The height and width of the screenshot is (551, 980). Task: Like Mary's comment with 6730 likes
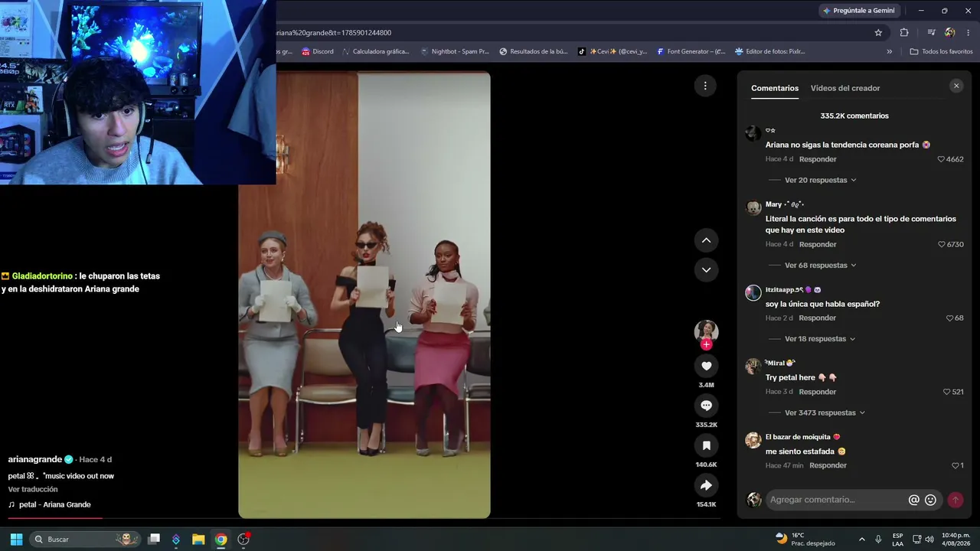click(942, 244)
